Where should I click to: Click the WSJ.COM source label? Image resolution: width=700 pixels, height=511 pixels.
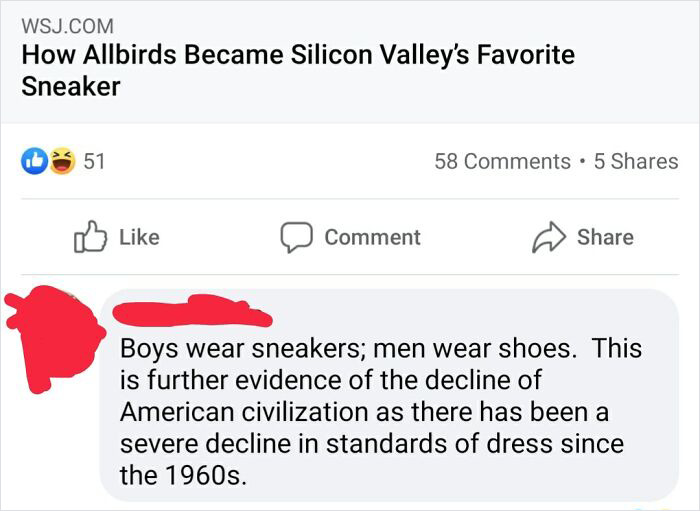pyautogui.click(x=67, y=25)
